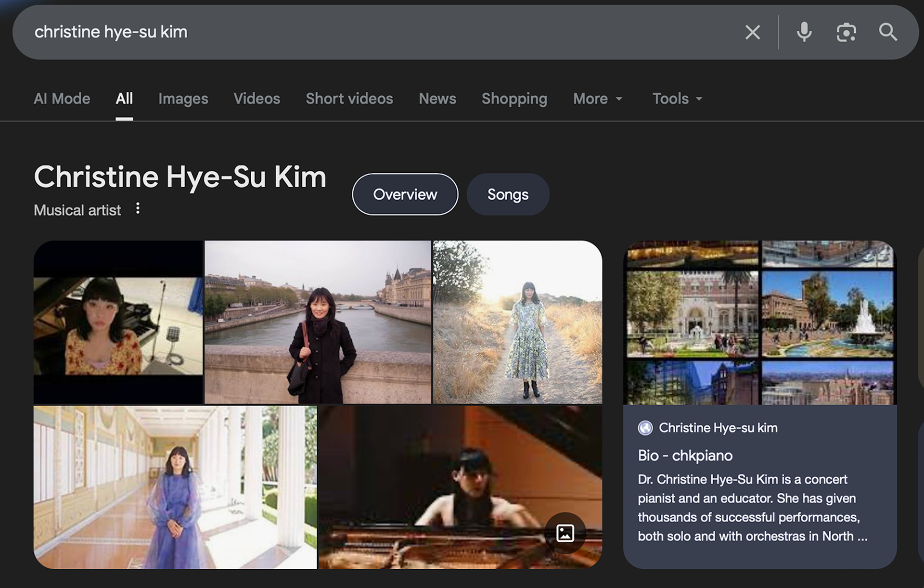
Task: Expand the More dropdown
Action: pos(598,99)
